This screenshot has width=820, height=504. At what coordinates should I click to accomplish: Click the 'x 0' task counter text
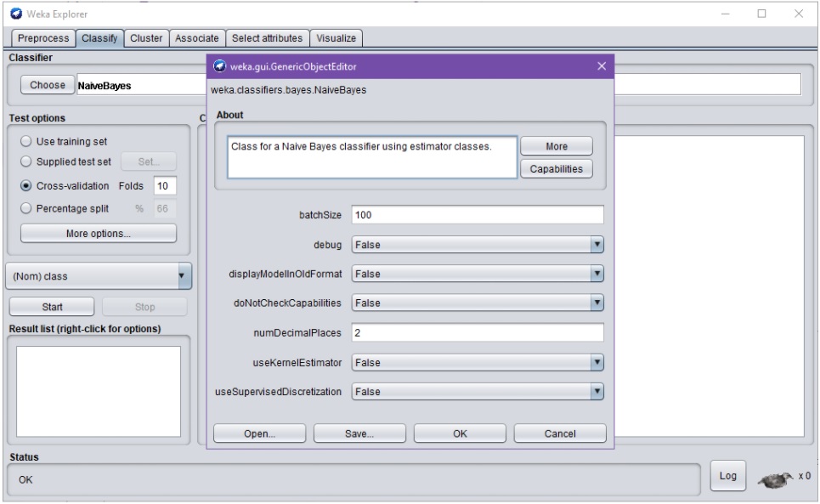point(805,476)
